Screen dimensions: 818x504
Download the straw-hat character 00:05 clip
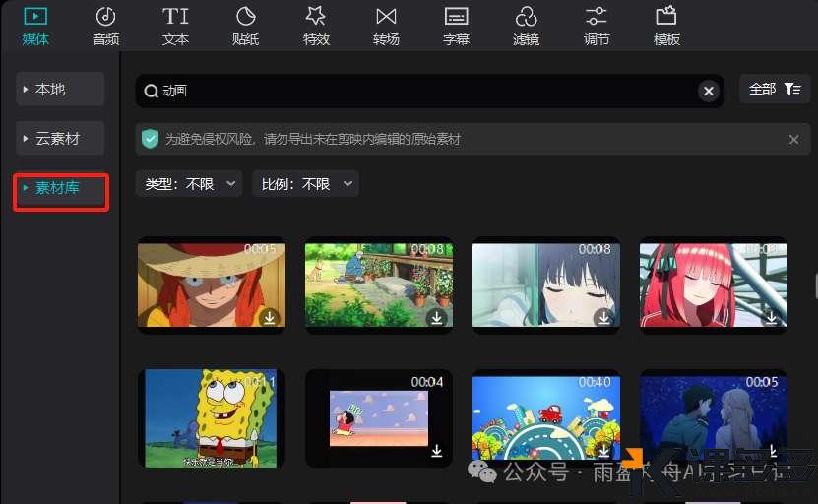(269, 317)
